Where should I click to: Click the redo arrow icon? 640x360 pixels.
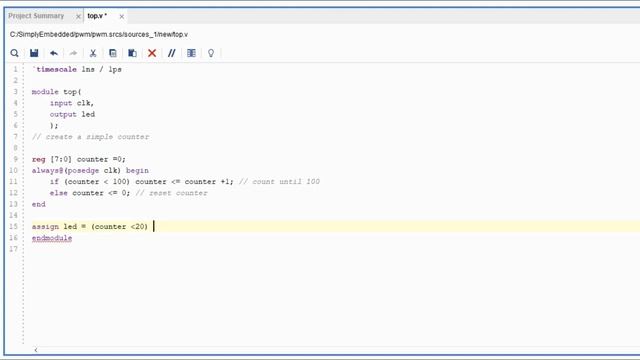pos(73,53)
